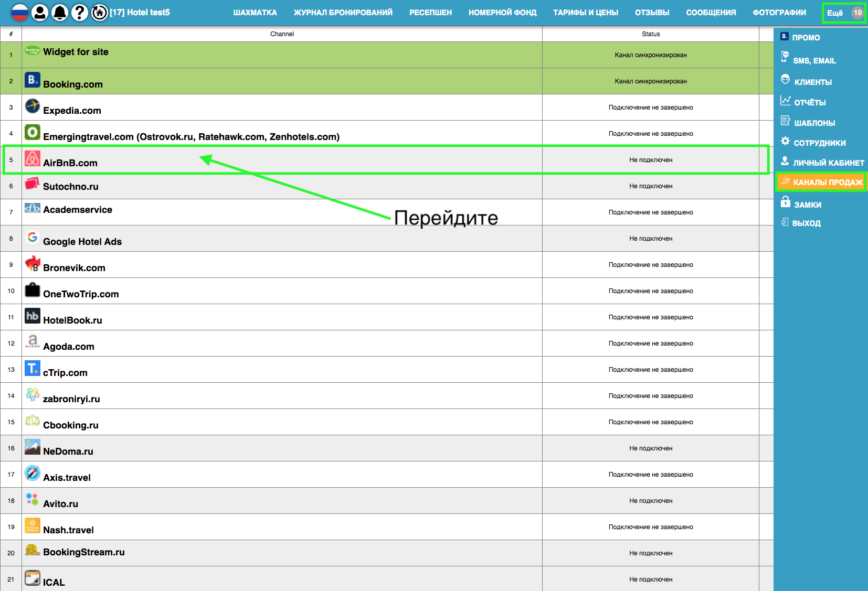
Task: Click the Не подключен status for AirBnB.com
Action: [651, 160]
